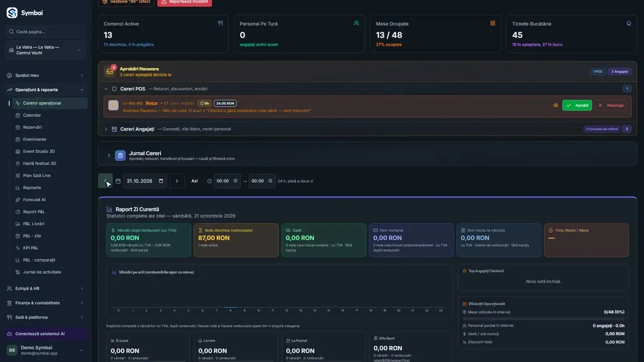The width and height of the screenshot is (644, 362).
Task: Select Forecast AI in the sidebar
Action: [50, 200]
